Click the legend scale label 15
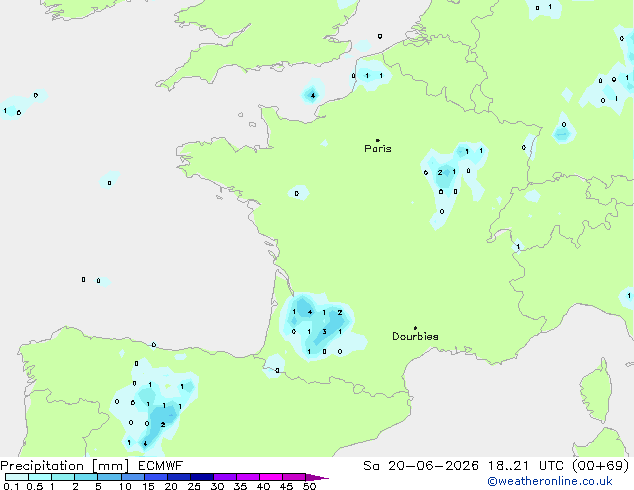The height and width of the screenshot is (490, 634). (148, 486)
